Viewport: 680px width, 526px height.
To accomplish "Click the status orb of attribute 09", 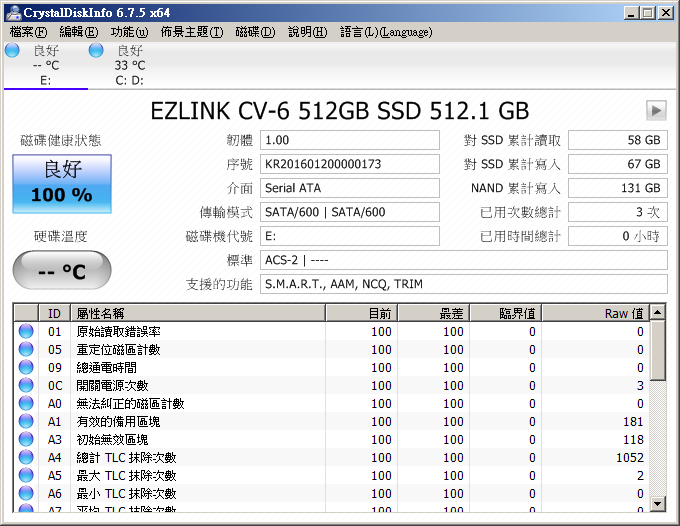I will [x=26, y=367].
